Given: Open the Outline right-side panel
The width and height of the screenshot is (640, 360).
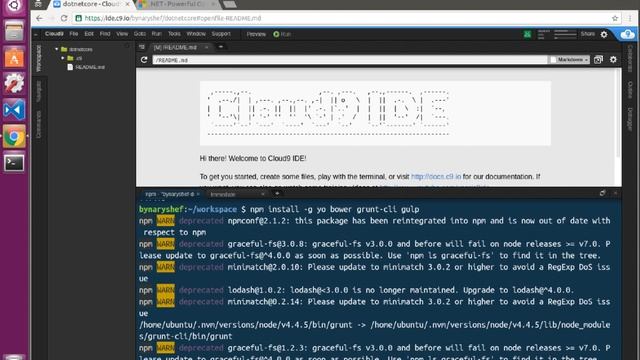Looking at the screenshot, I should point(630,90).
